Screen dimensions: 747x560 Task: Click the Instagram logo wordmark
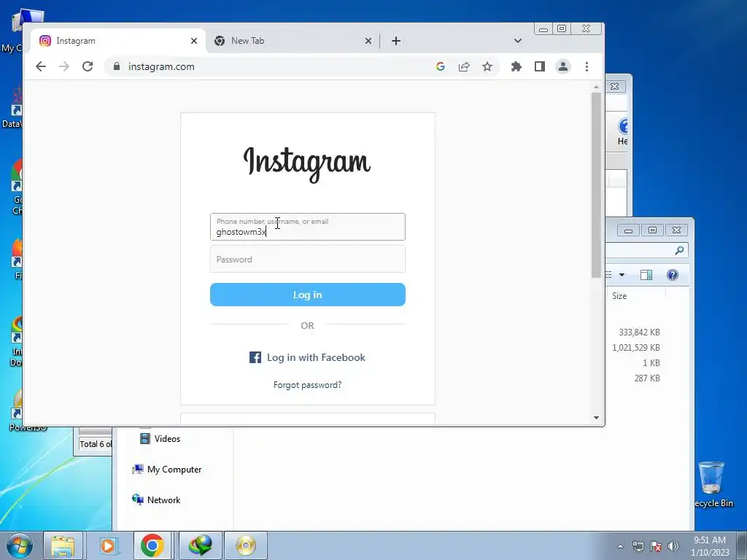pyautogui.click(x=307, y=164)
